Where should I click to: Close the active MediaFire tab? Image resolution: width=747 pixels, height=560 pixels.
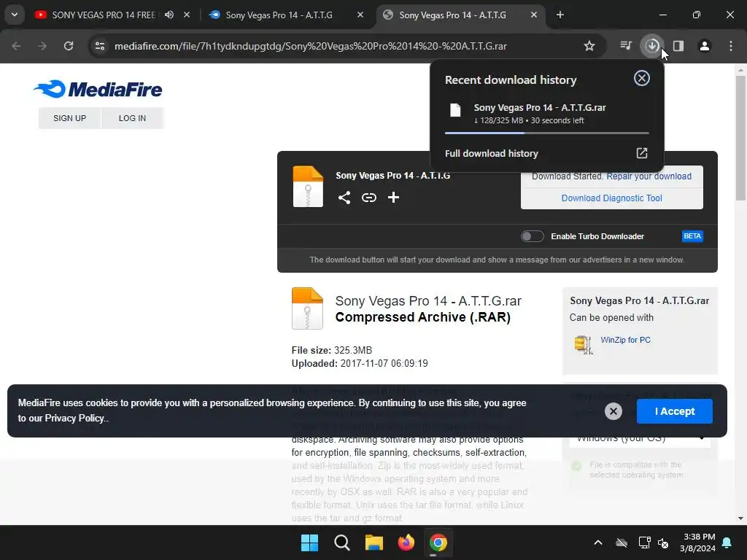534,15
